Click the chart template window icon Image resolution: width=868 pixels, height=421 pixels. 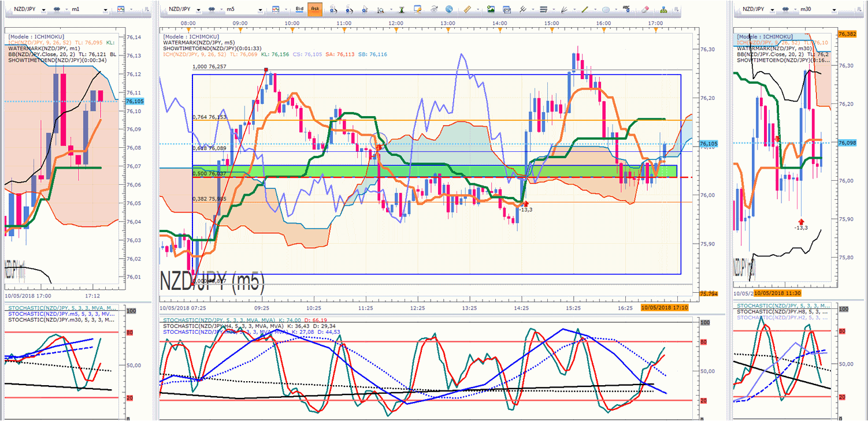pos(507,9)
